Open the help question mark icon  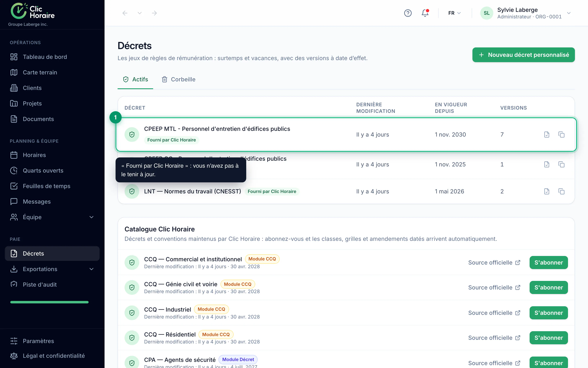[x=408, y=13]
